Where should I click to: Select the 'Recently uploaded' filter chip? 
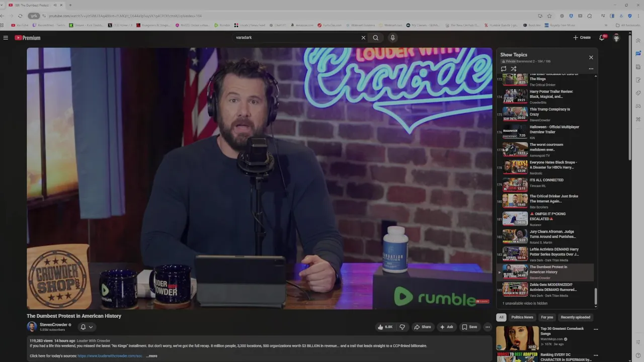576,317
